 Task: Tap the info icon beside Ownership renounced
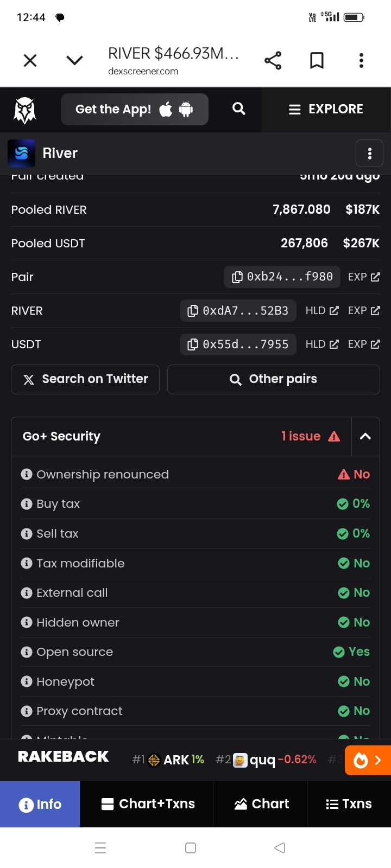point(26,474)
